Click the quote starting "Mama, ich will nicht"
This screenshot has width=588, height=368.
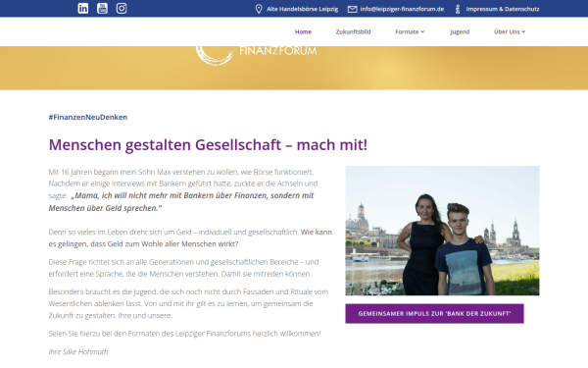tap(181, 201)
